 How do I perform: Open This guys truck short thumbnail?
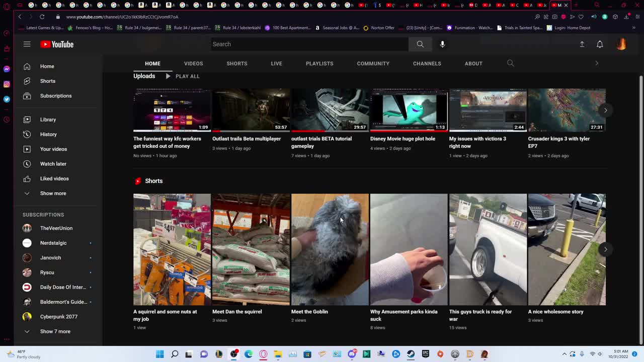488,249
